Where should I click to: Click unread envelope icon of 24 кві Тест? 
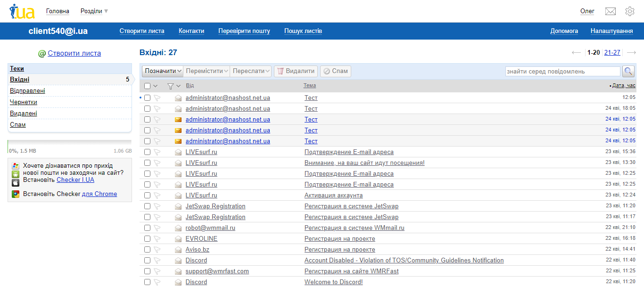[x=178, y=120]
